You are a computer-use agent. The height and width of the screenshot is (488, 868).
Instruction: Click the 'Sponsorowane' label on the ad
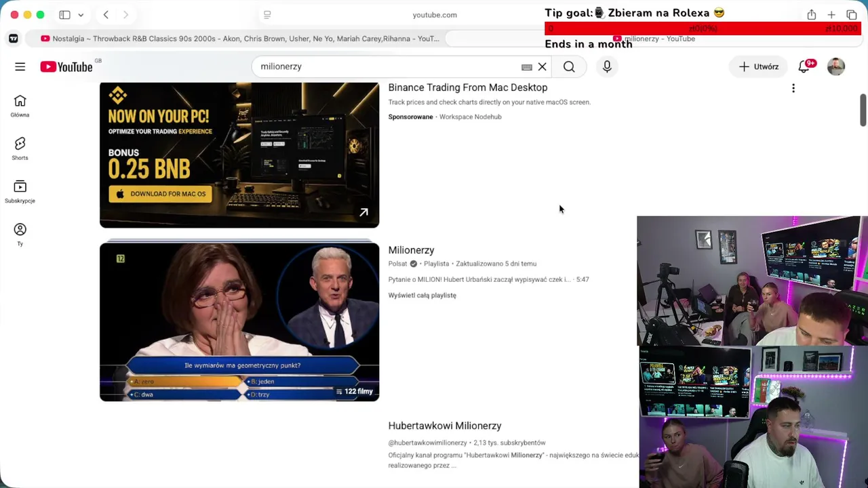pyautogui.click(x=410, y=117)
